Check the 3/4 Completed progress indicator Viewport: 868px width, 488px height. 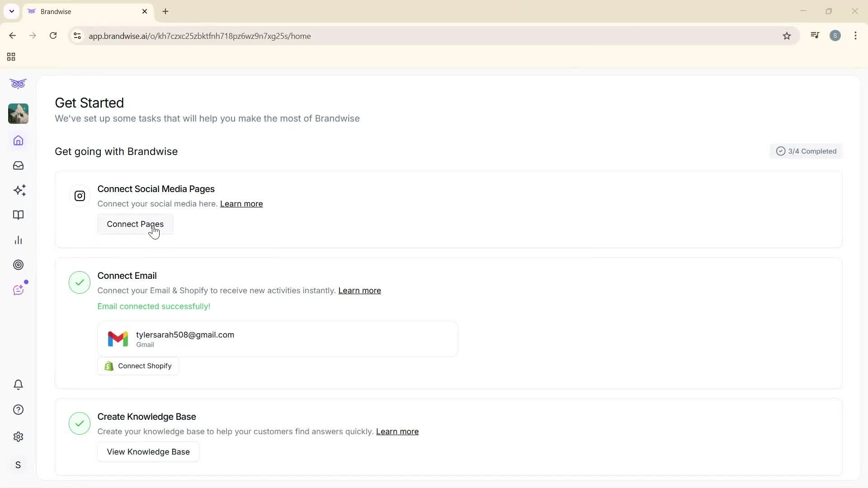coord(806,151)
